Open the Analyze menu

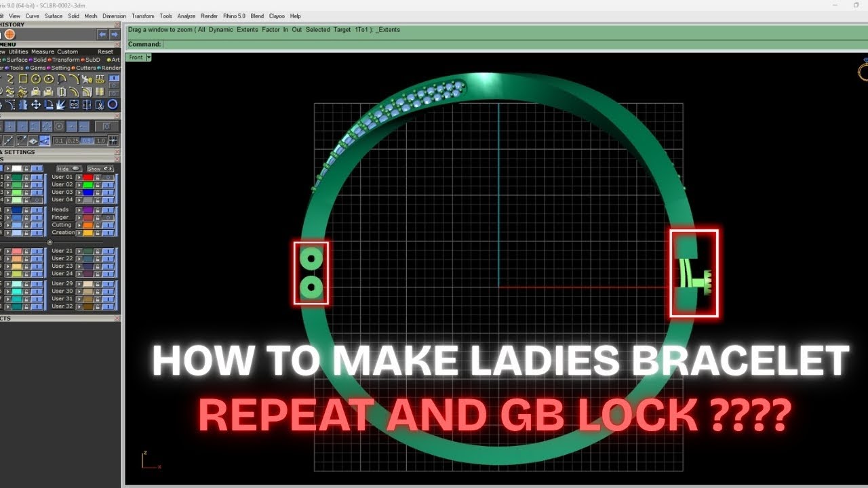click(x=186, y=16)
